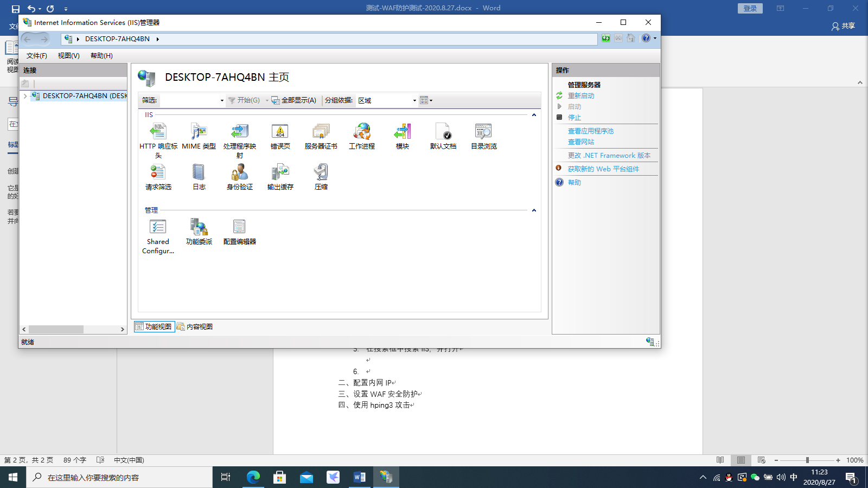Open the Mail app from taskbar
This screenshot has width=868, height=488.
[307, 477]
